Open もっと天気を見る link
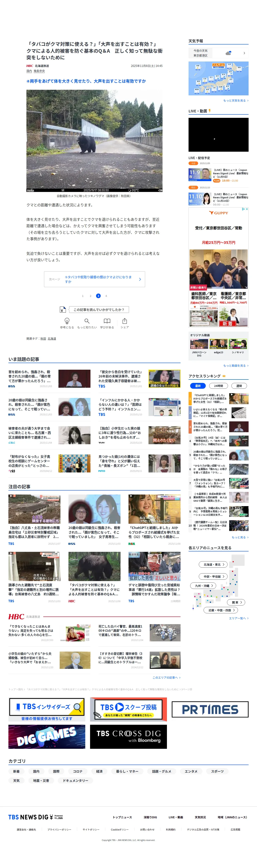This screenshot has width=257, height=868. pyautogui.click(x=236, y=100)
